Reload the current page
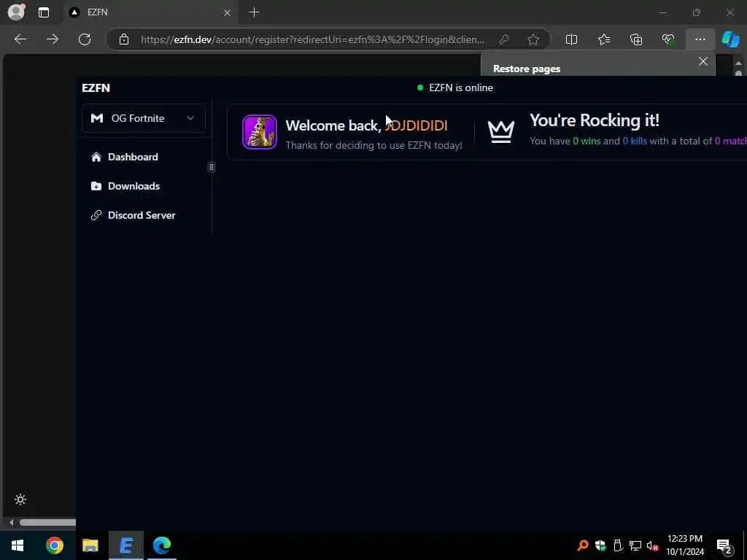747x560 pixels. 85,39
